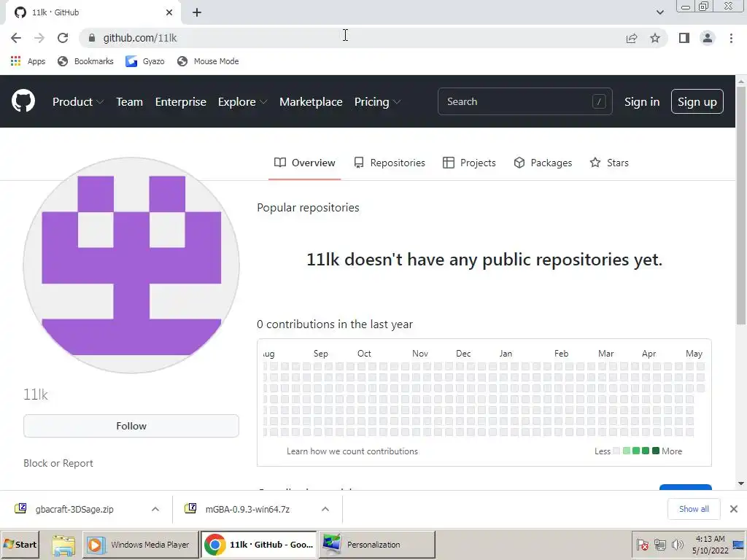The width and height of the screenshot is (747, 560).
Task: Click the Sign in link
Action: [642, 102]
